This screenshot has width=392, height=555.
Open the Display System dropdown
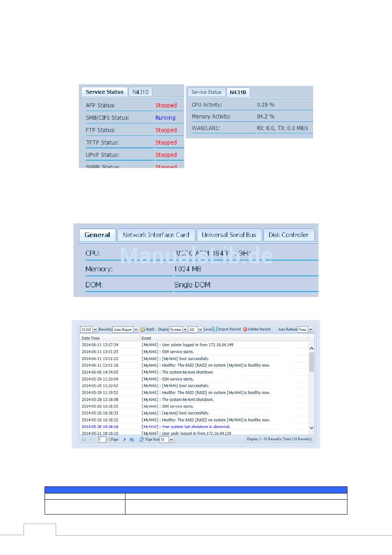pos(185,330)
